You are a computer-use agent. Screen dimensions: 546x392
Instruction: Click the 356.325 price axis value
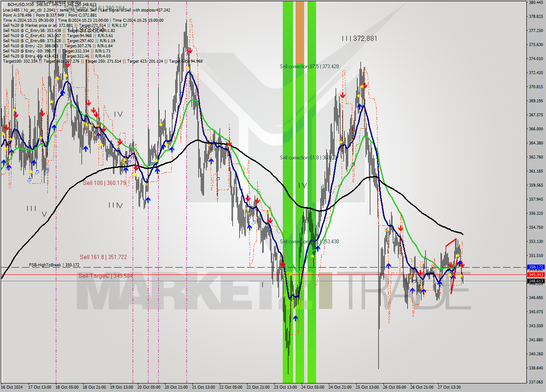tap(536, 213)
